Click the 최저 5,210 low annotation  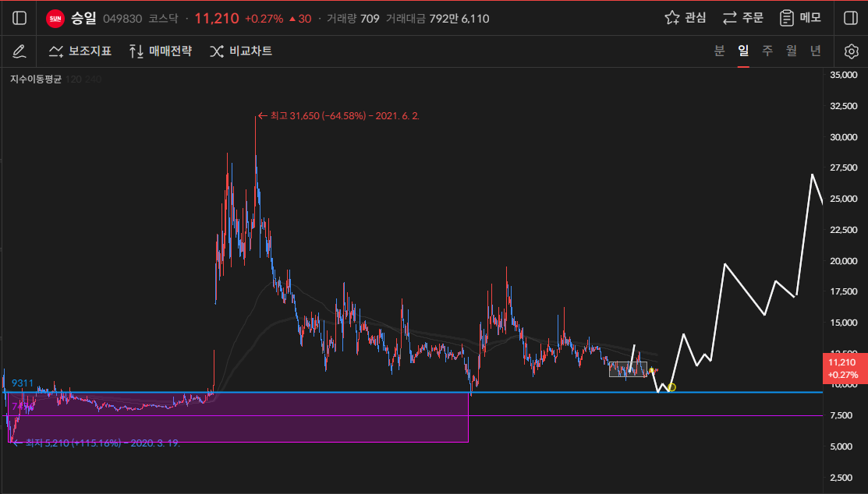click(x=95, y=443)
